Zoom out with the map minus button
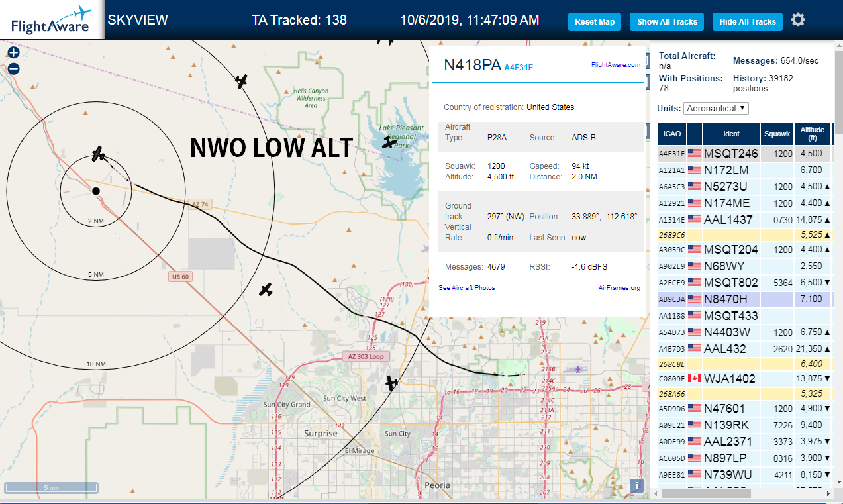 click(13, 68)
